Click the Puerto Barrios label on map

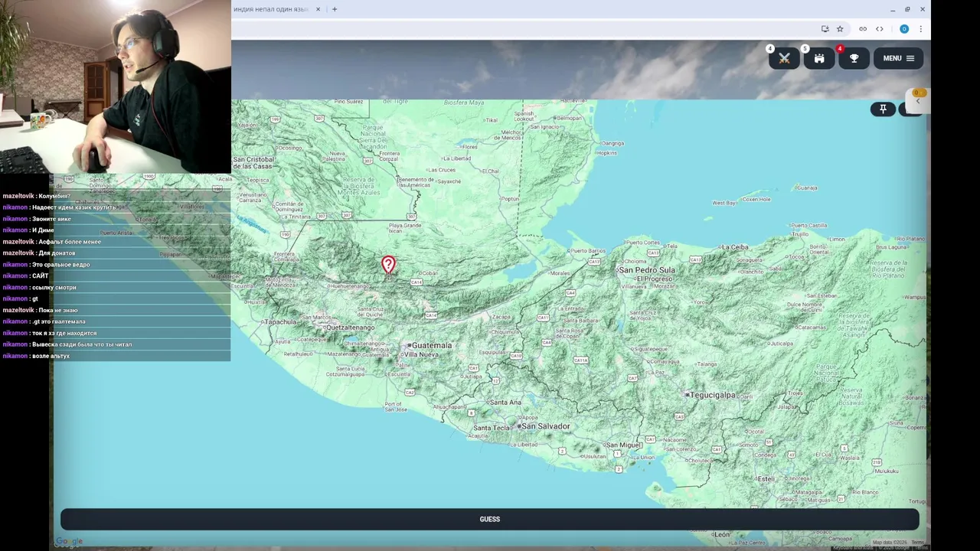(x=587, y=250)
